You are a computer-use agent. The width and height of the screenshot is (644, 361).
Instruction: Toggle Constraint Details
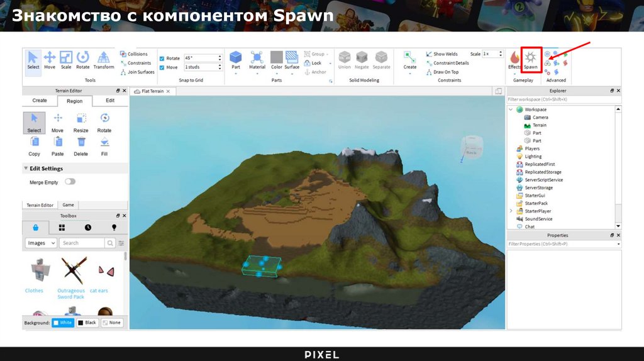(447, 63)
